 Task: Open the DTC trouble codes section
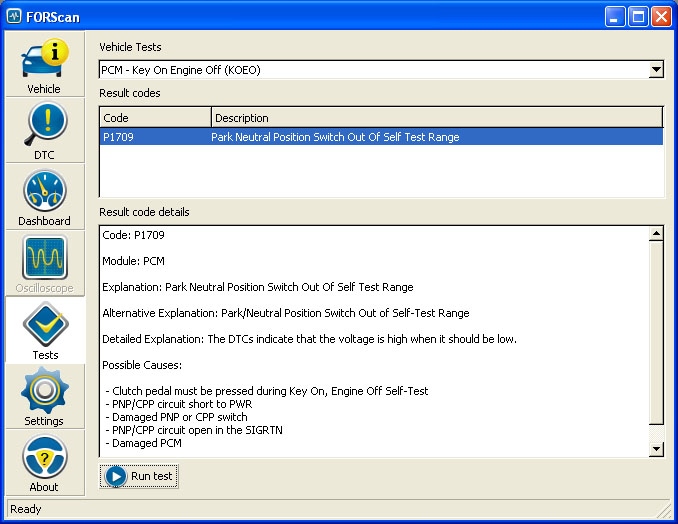[x=44, y=130]
